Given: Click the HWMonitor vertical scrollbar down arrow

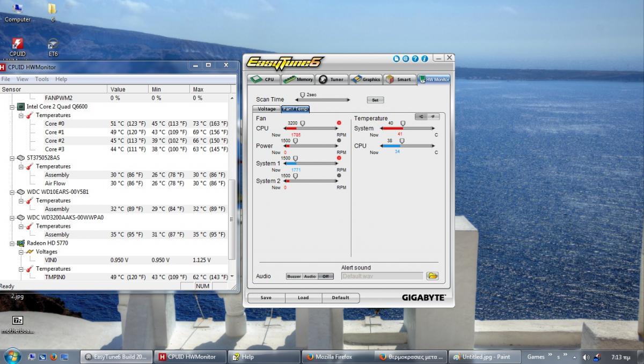Looking at the screenshot, I should 232,276.
